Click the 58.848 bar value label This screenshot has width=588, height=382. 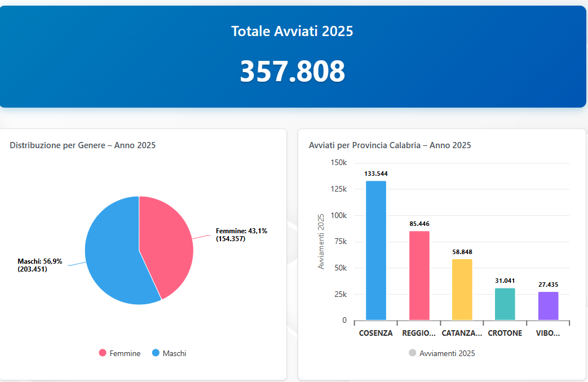(x=462, y=252)
